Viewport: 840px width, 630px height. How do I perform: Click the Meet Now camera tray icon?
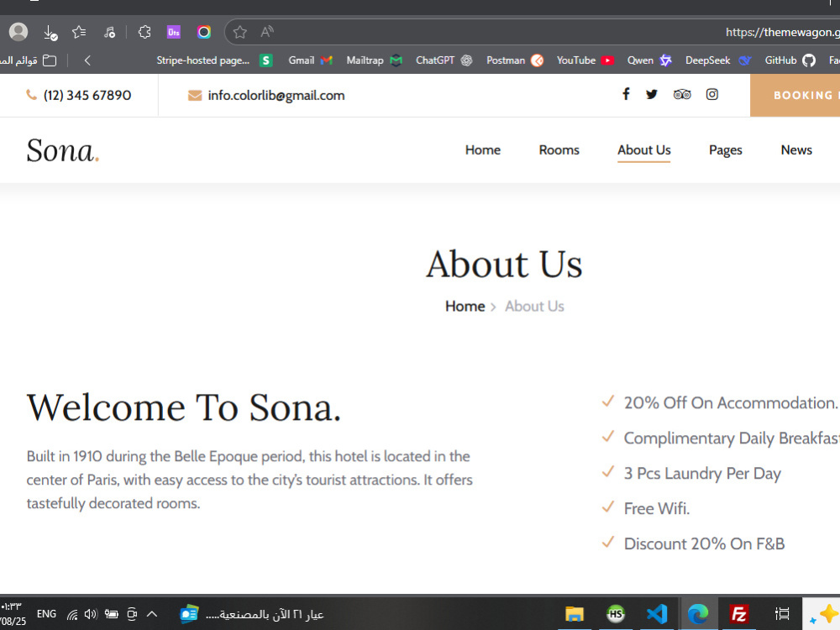tap(132, 614)
